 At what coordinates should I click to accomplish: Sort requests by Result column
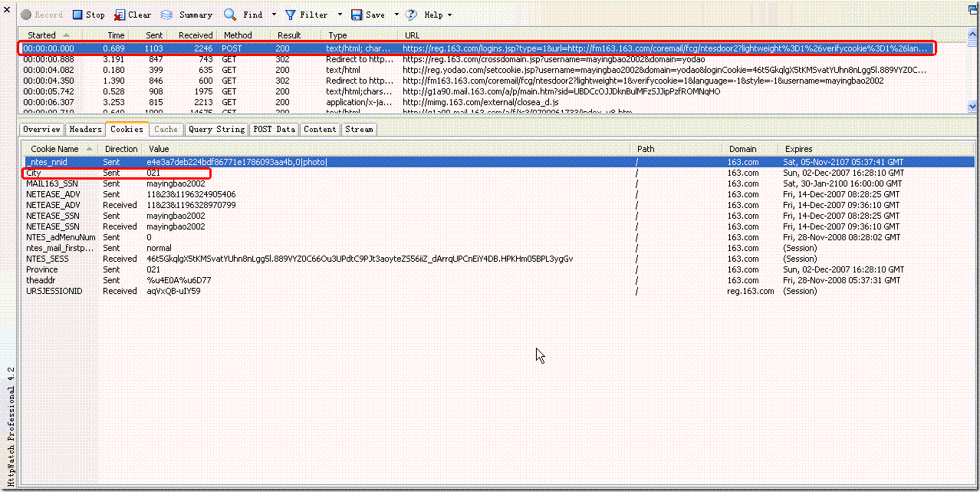[294, 35]
